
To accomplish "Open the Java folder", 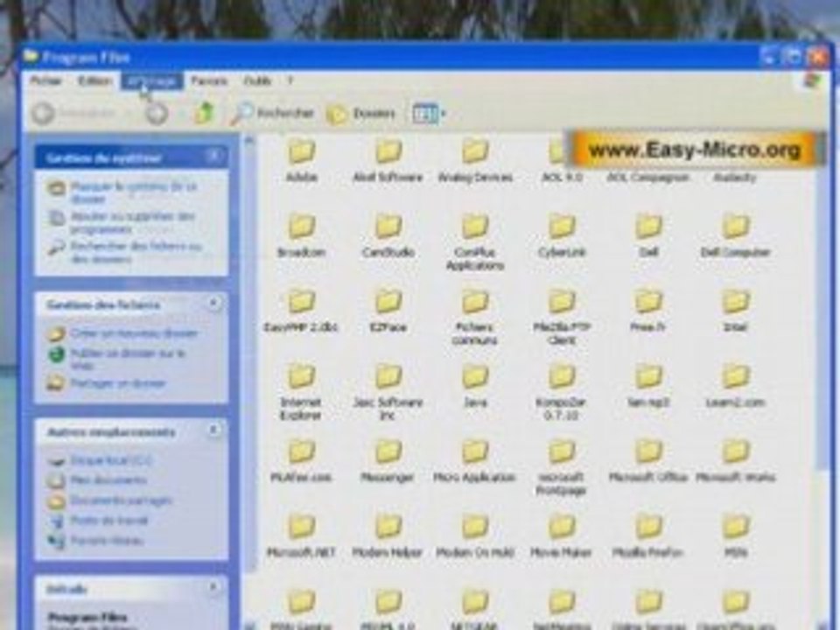I will point(475,386).
